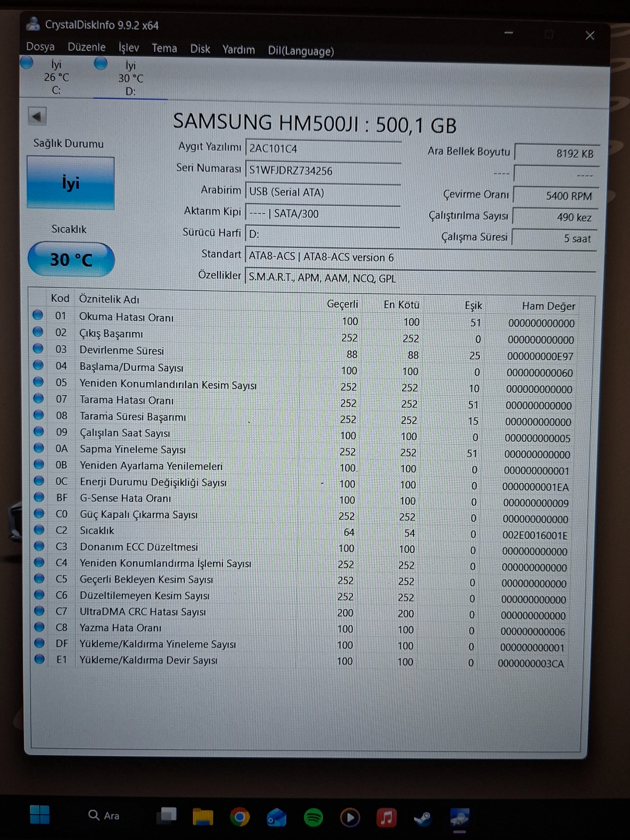630x840 pixels.
Task: Click the Geçerli column header
Action: click(x=342, y=304)
